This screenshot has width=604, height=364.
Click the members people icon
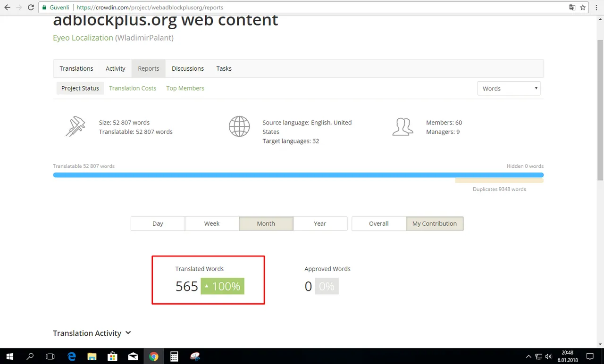(403, 127)
